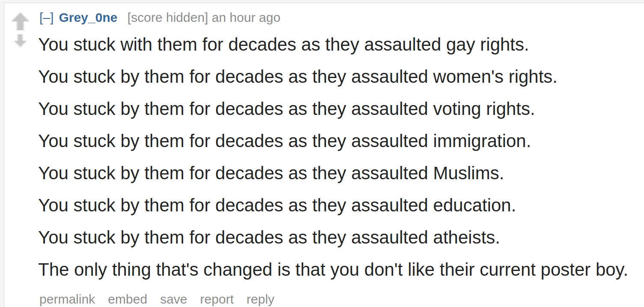The height and width of the screenshot is (307, 644).
Task: Upvote Grey_0ne's comment
Action: (x=21, y=21)
